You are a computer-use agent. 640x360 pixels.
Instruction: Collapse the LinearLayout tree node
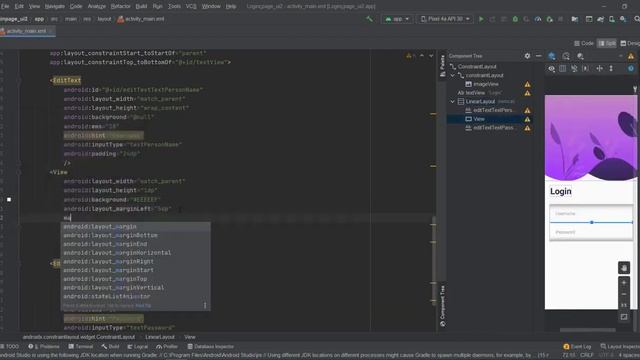453,102
